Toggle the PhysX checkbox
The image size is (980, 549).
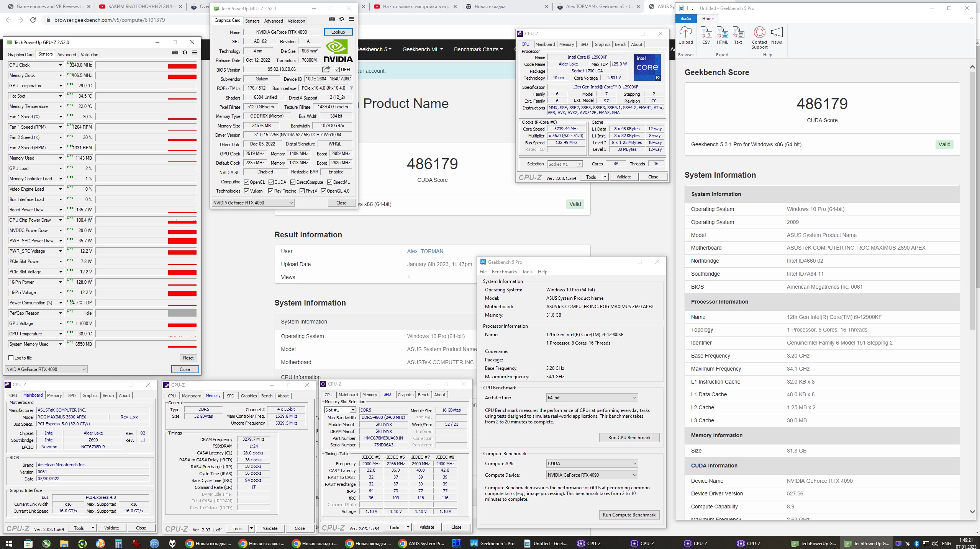pos(302,191)
